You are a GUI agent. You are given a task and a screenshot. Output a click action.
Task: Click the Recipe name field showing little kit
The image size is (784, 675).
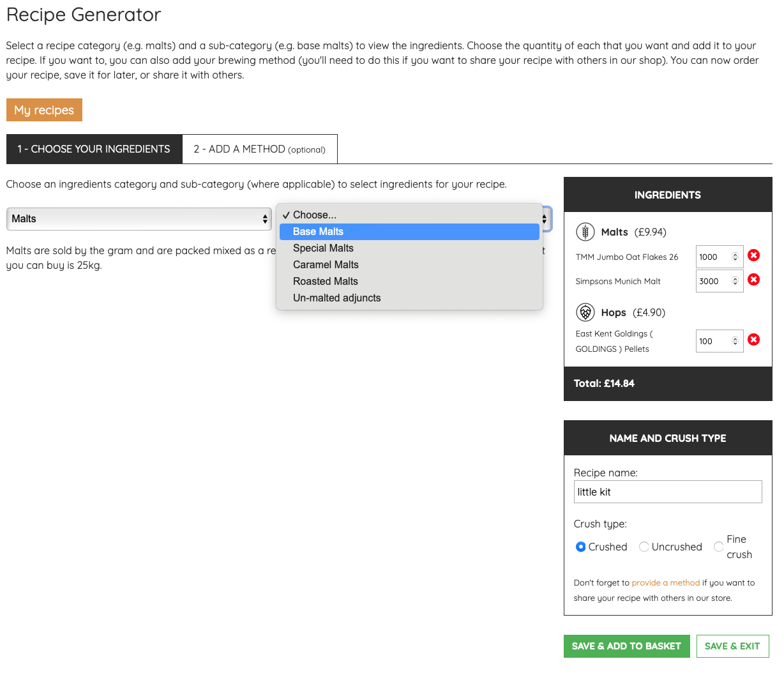click(668, 491)
